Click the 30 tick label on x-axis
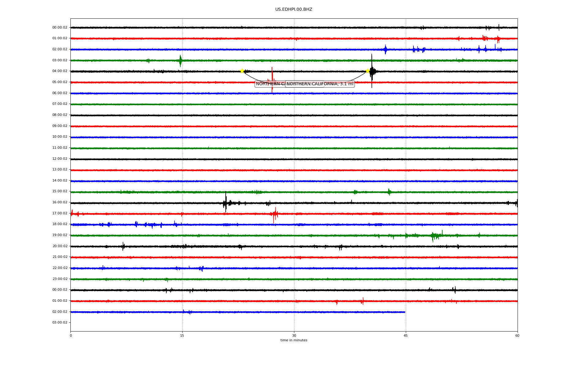This screenshot has width=588, height=368. 294,335
